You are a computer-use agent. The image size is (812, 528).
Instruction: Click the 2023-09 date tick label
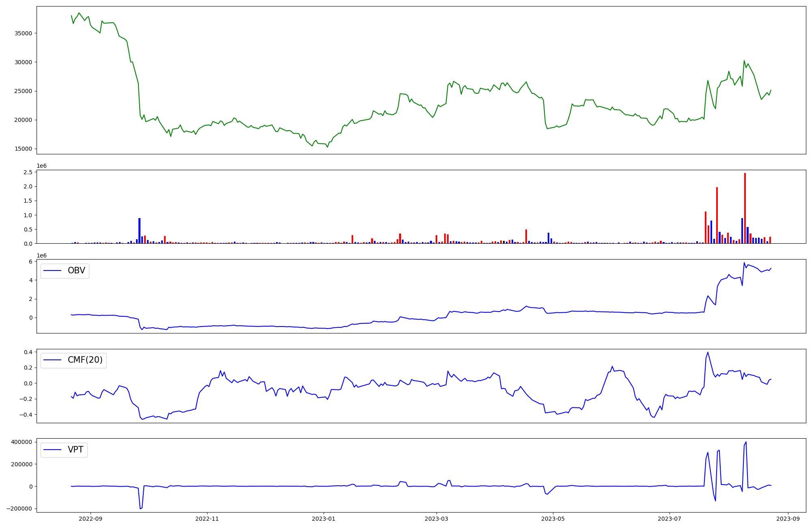tap(788, 519)
